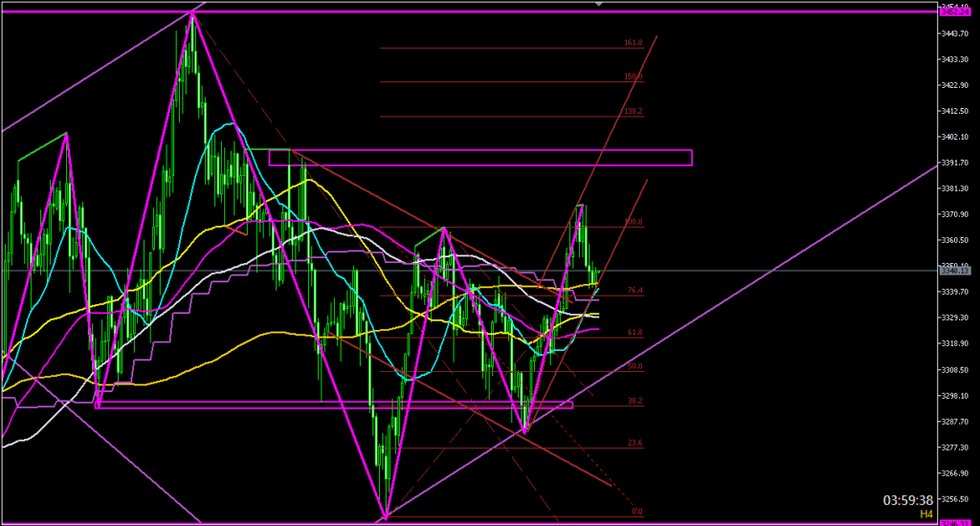
Task: Click 3412.50 on the price scale
Action: (x=956, y=111)
